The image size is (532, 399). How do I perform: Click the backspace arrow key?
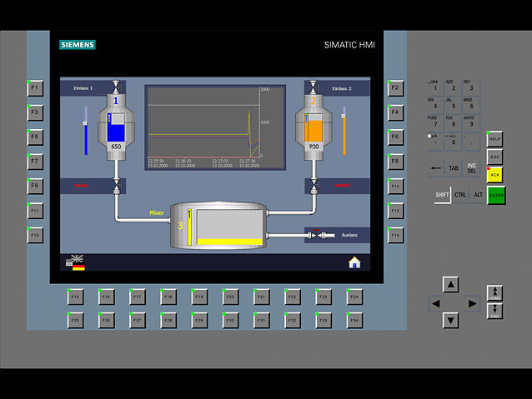coord(436,167)
